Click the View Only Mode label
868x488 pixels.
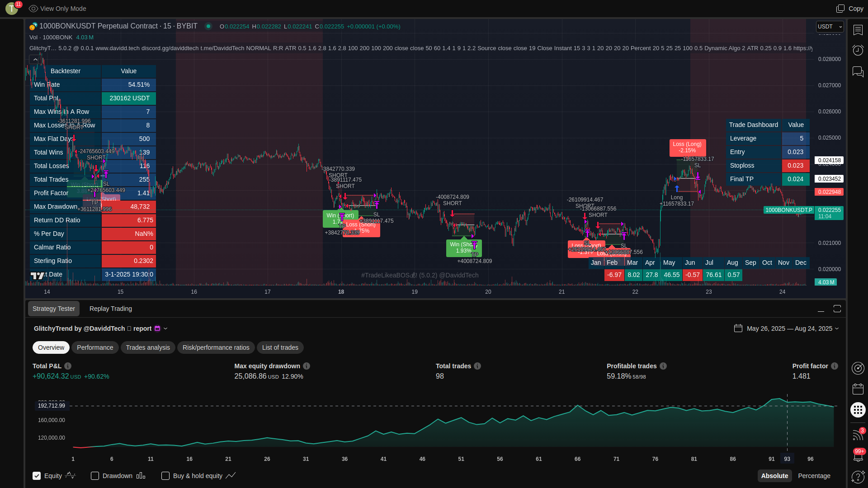tap(63, 9)
